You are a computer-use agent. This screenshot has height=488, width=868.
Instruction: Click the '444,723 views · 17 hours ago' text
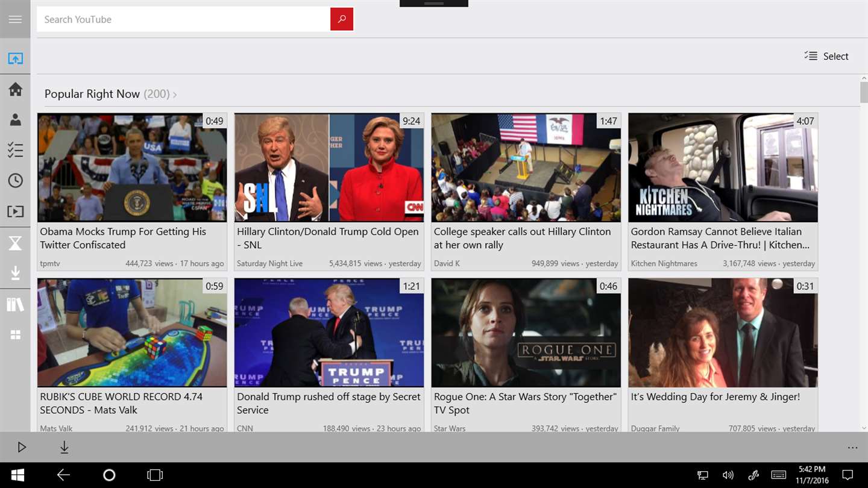coord(175,263)
